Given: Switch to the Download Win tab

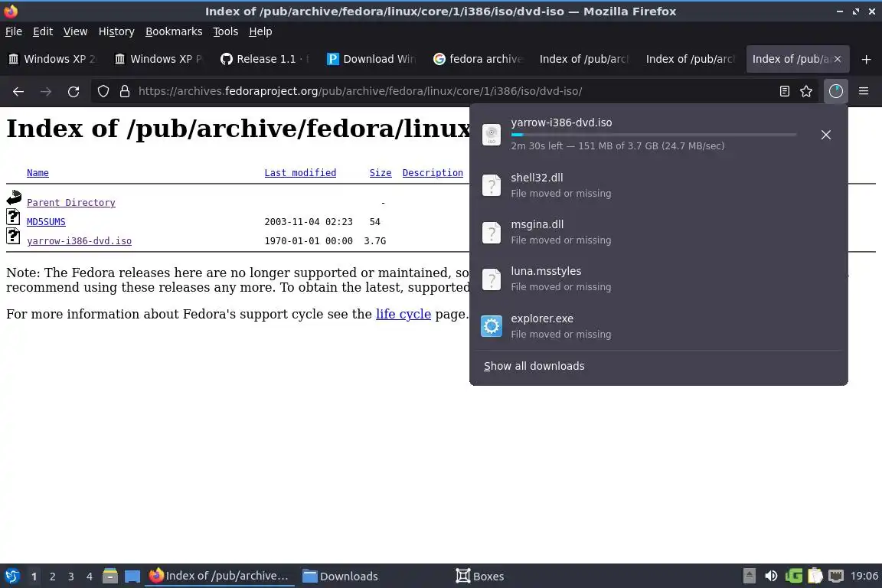Looking at the screenshot, I should coord(371,59).
